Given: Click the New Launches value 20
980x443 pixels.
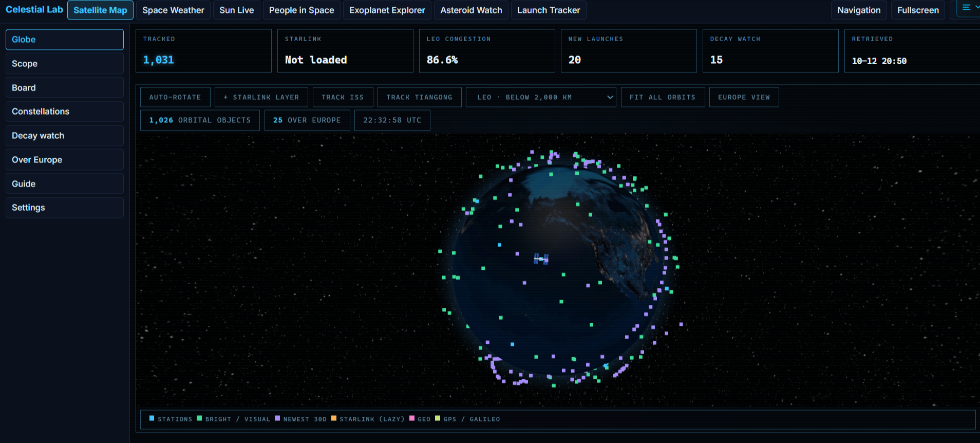Looking at the screenshot, I should (x=575, y=60).
